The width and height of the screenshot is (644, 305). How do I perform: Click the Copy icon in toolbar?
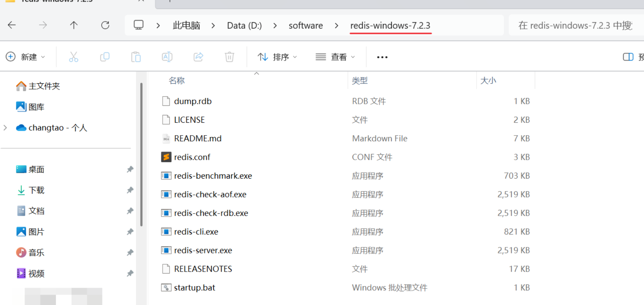pos(105,57)
